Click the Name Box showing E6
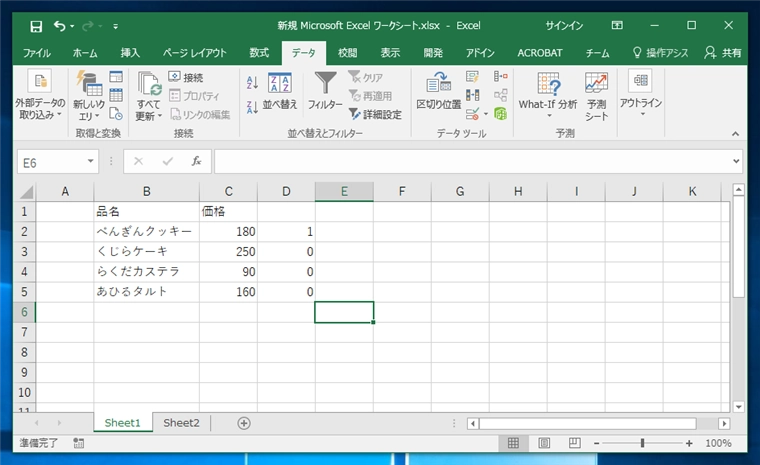 pos(51,162)
